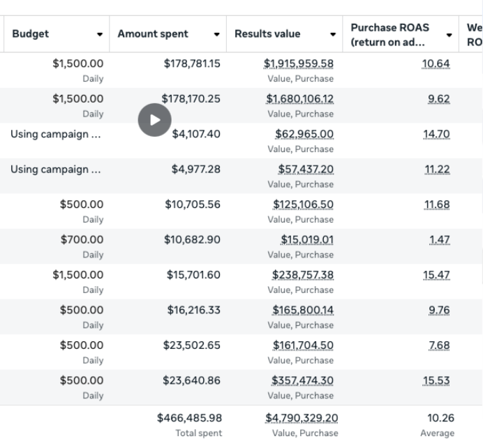Click the 15.53 ROAS value
The height and width of the screenshot is (448, 483).
click(436, 380)
